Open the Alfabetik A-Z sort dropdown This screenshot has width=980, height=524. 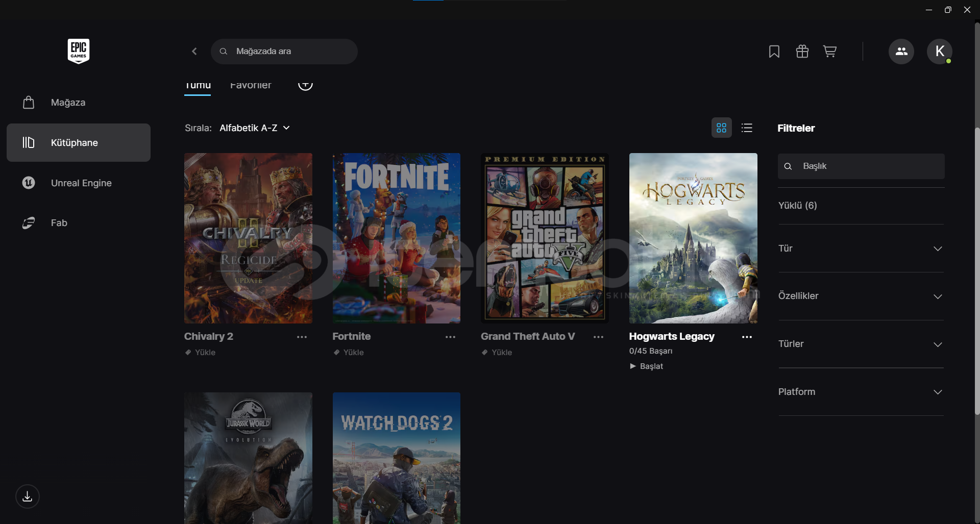coord(255,128)
